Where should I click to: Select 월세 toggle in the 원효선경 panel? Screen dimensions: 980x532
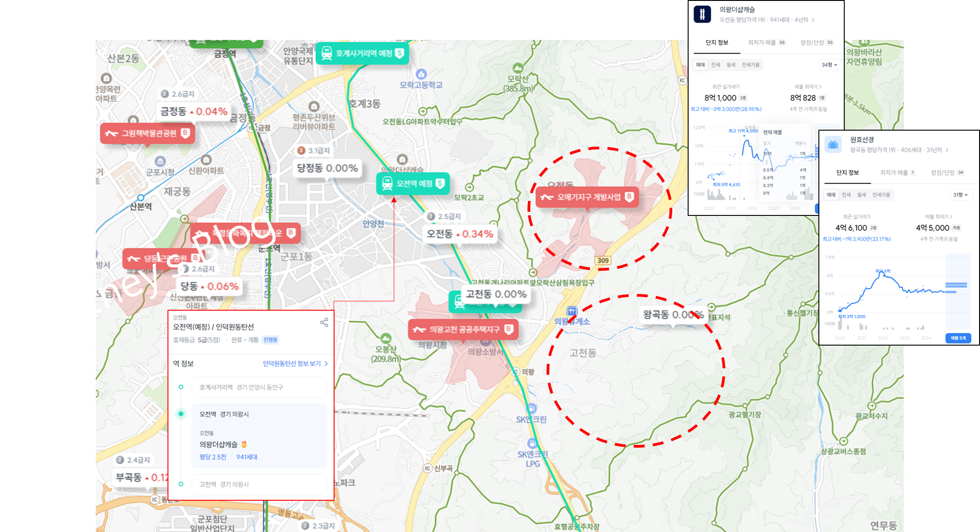coord(862,195)
